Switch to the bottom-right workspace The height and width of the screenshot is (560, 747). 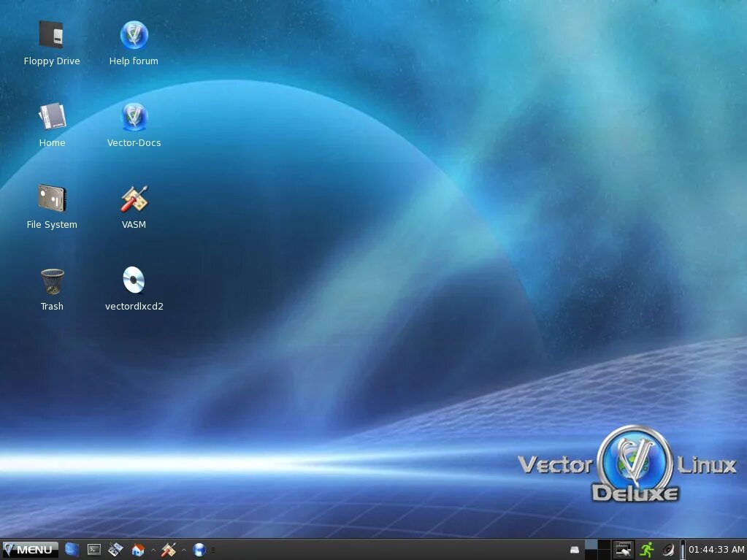(604, 554)
